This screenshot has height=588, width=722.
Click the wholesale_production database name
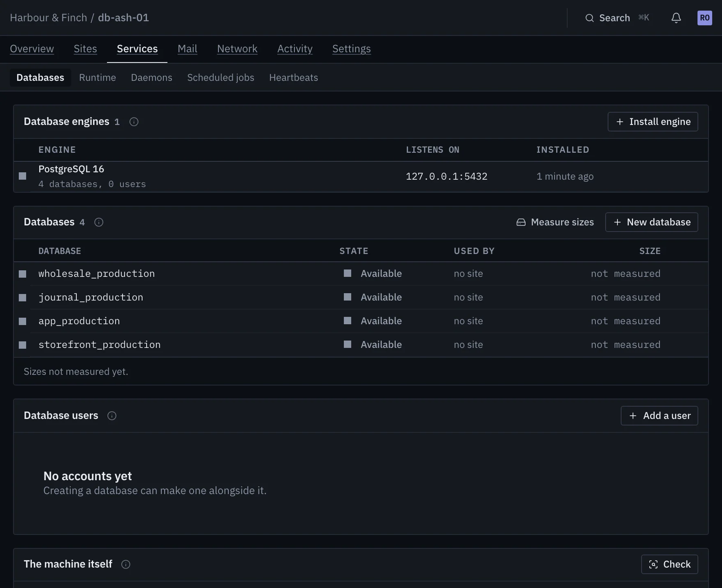[97, 274]
